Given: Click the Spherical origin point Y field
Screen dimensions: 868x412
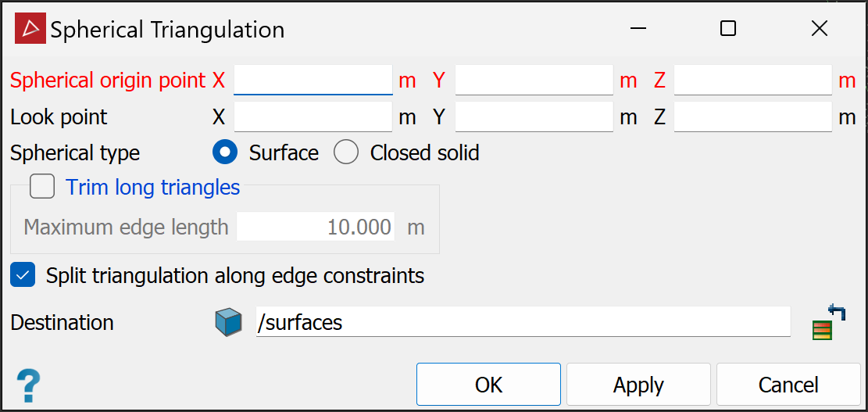Looking at the screenshot, I should (x=534, y=81).
